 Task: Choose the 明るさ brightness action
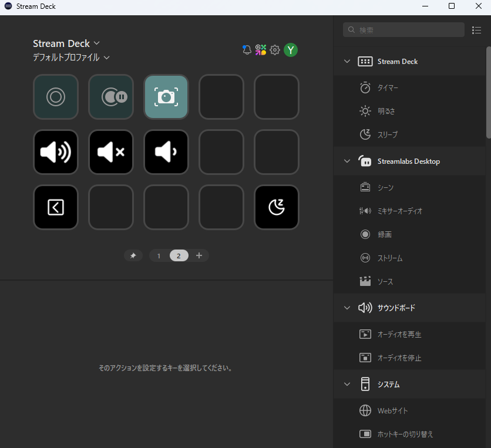tap(409, 111)
